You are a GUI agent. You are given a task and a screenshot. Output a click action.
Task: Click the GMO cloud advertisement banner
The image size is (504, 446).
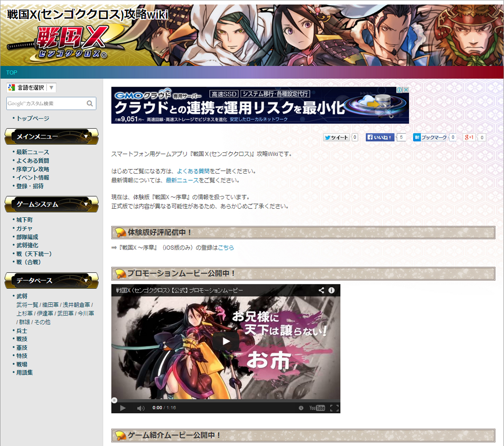tap(260, 105)
